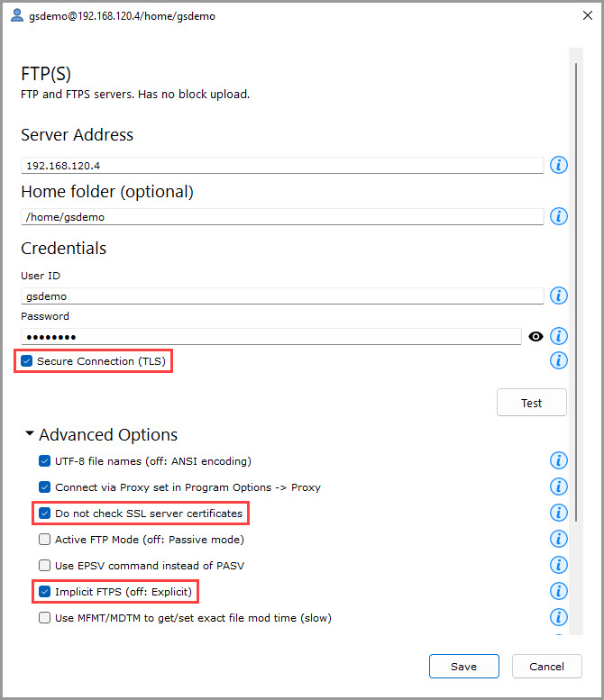Reveal password with the eye icon
This screenshot has height=700, width=604.
(535, 336)
